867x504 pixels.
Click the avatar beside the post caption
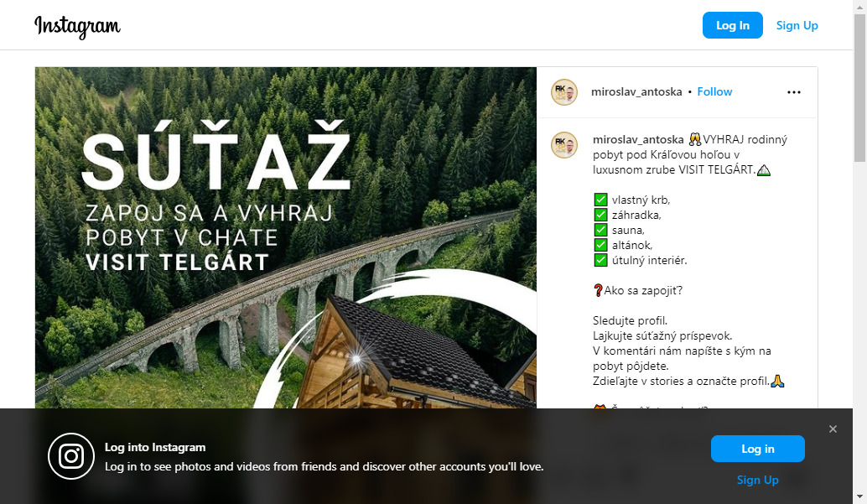564,146
